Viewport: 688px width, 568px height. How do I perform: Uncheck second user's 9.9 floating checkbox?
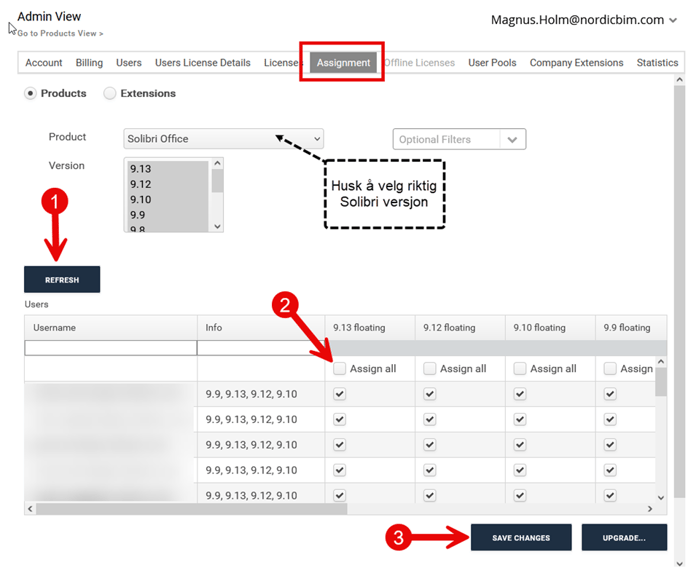tap(610, 419)
